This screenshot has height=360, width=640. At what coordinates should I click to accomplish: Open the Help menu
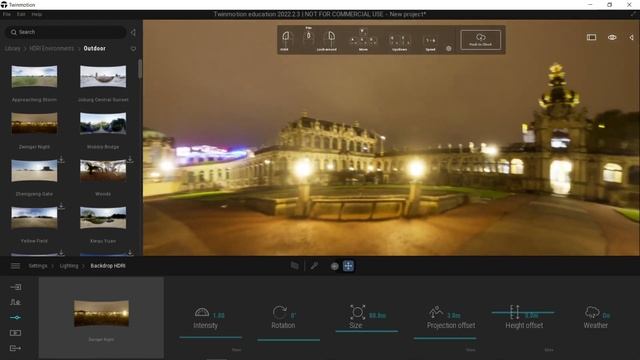37,14
